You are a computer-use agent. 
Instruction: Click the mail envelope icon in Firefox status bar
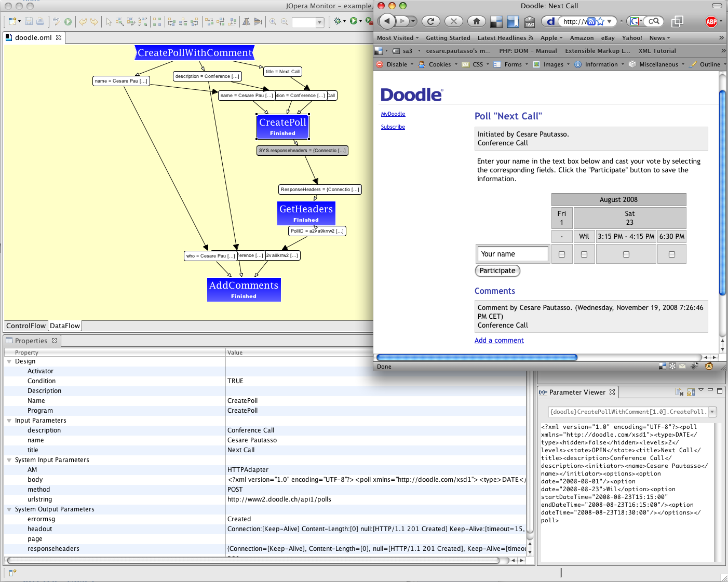point(682,366)
